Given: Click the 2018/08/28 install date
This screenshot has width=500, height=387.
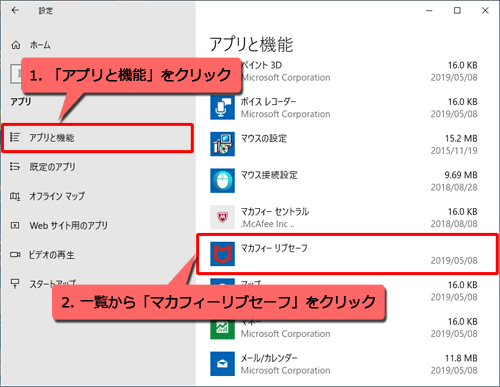Looking at the screenshot, I should 454,187.
